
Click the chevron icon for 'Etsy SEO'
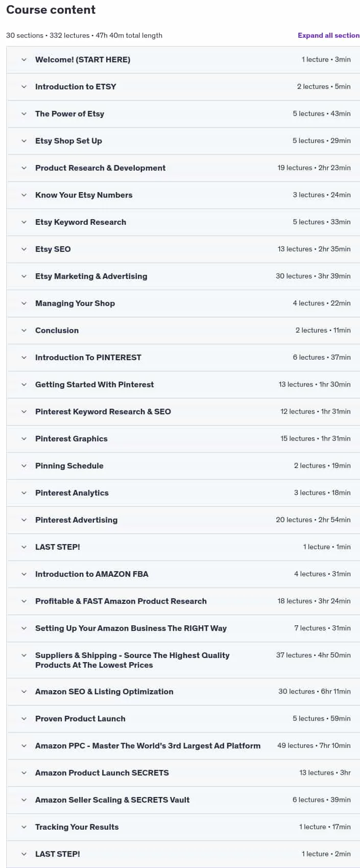tap(24, 249)
